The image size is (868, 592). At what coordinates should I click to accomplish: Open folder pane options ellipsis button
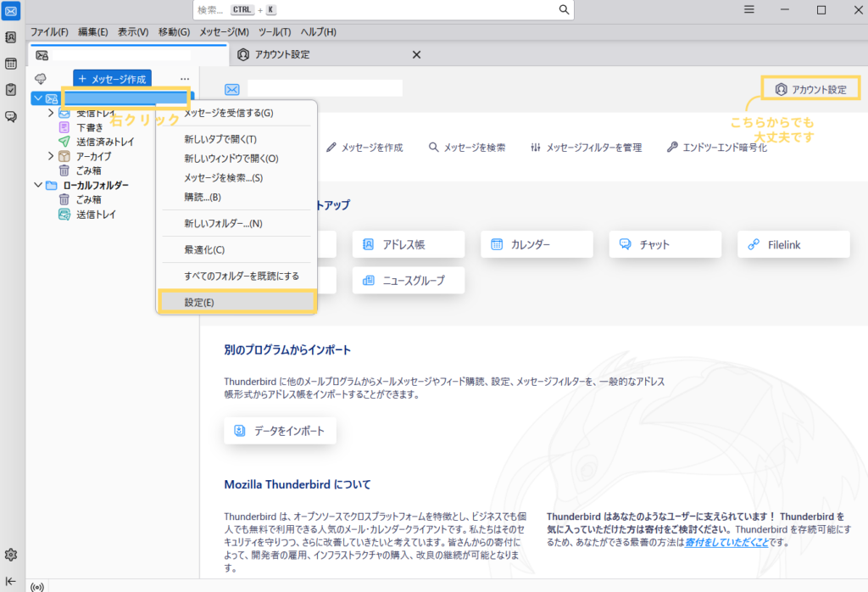[x=185, y=79]
